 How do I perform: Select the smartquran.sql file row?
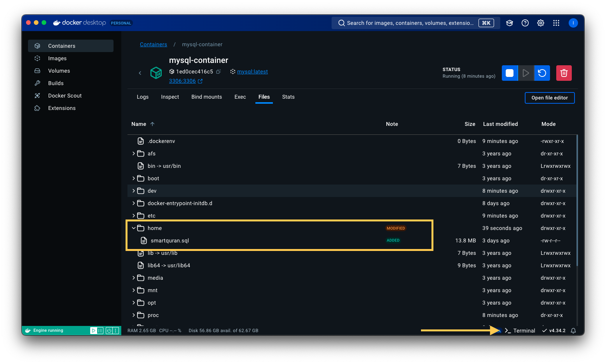click(352, 240)
